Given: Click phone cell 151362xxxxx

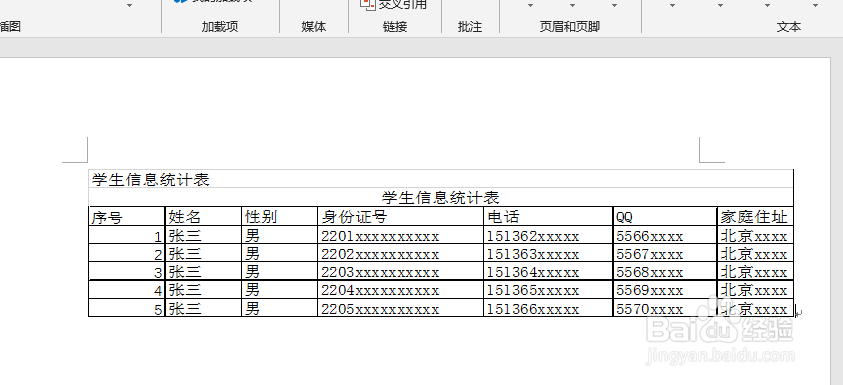Looking at the screenshot, I should tap(548, 235).
